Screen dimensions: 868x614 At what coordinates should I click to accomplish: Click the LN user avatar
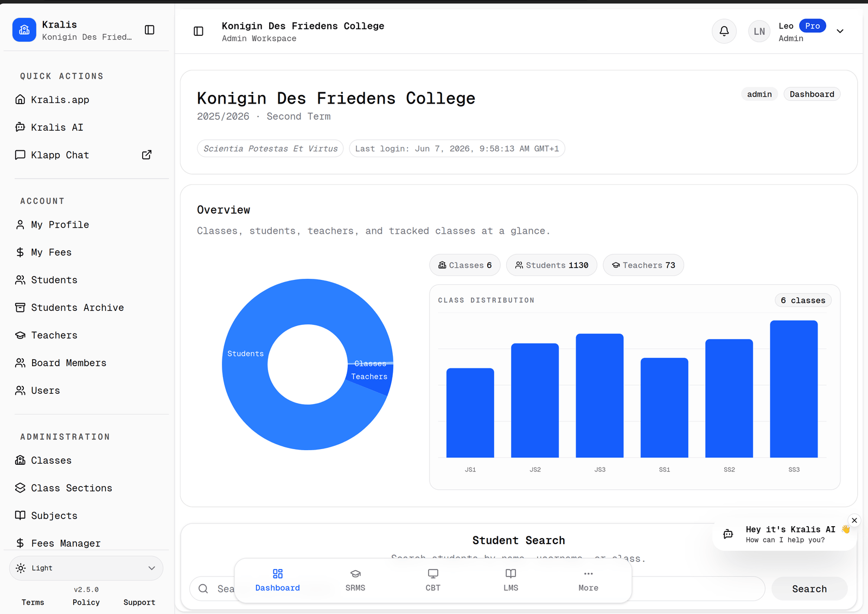coord(759,31)
